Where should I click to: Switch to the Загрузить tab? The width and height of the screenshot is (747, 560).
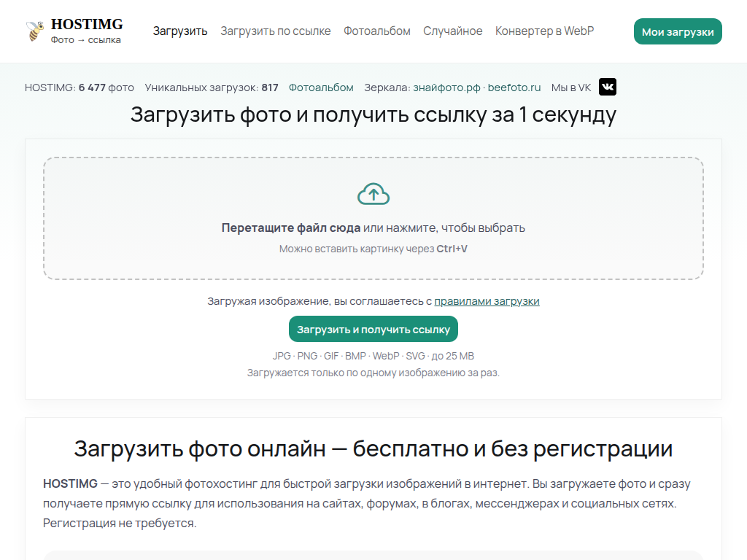[x=179, y=31]
